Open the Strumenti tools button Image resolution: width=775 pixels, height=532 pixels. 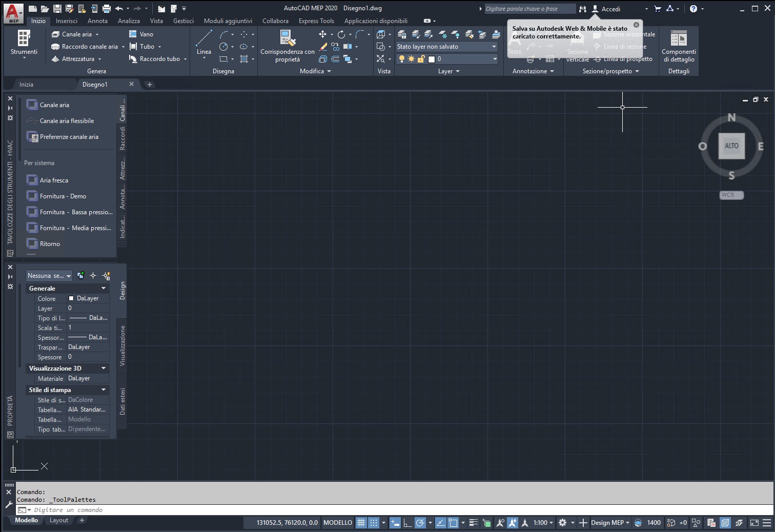click(x=24, y=44)
